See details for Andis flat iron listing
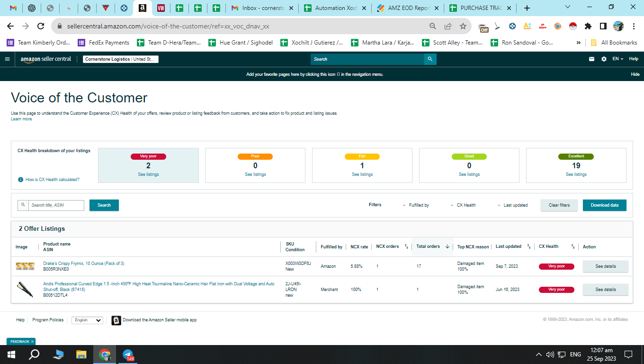 click(606, 290)
